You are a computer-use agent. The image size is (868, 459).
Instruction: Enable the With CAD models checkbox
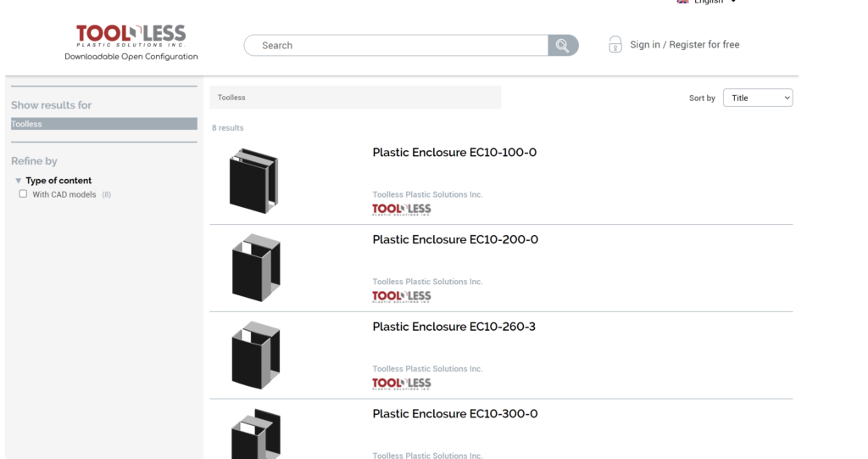coord(24,194)
